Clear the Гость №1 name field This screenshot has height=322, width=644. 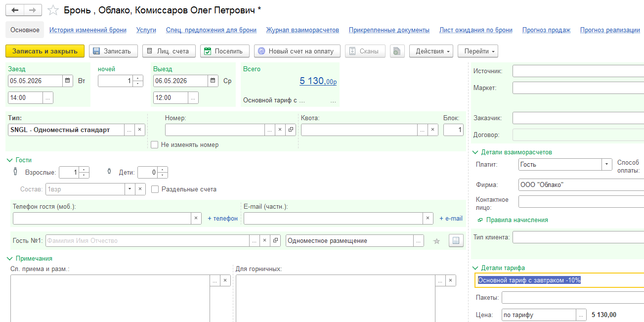point(264,240)
